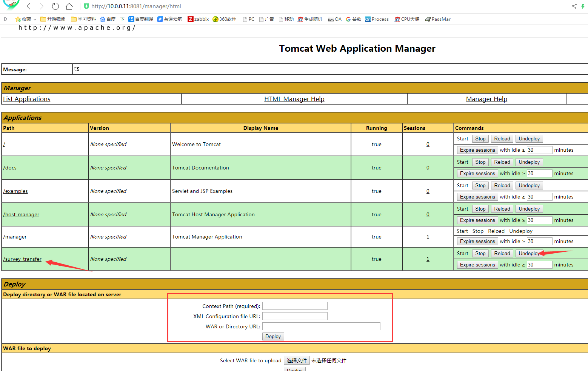Click the 选择文件 choose file button

tap(297, 360)
